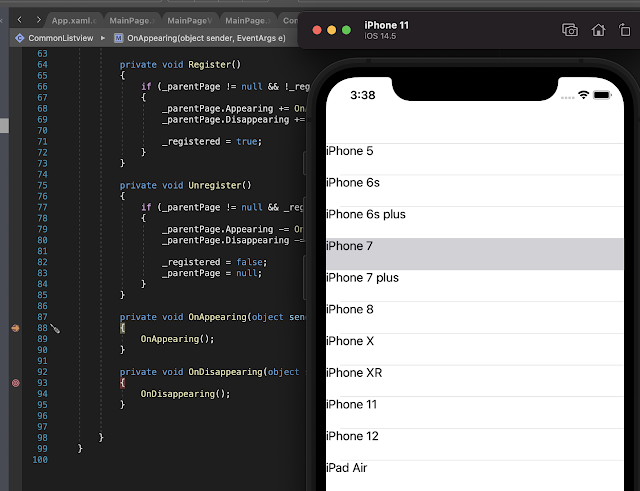Switch to the first MainPage tab

(131, 20)
